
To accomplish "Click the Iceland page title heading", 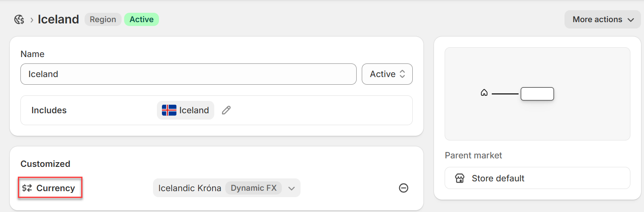I will [58, 20].
